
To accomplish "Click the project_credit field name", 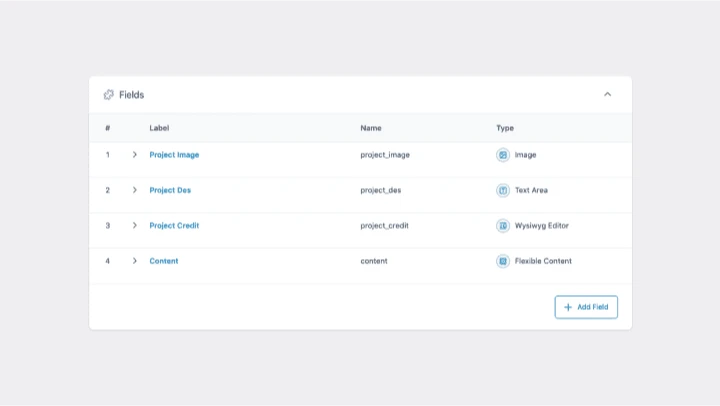I will pyautogui.click(x=384, y=226).
